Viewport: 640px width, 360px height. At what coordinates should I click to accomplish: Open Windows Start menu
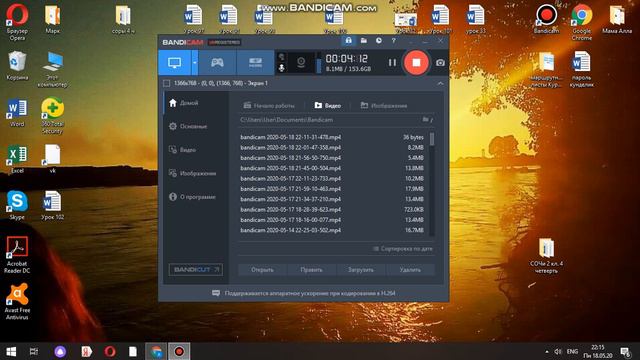pyautogui.click(x=11, y=351)
